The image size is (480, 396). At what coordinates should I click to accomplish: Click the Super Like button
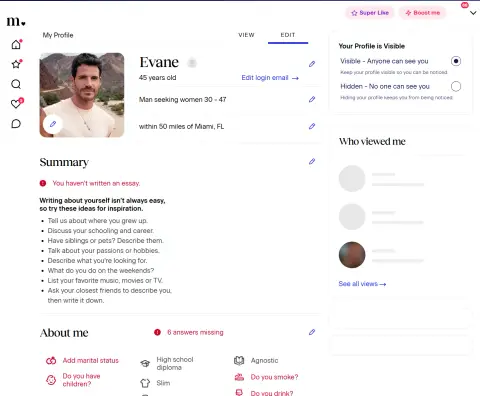click(370, 13)
